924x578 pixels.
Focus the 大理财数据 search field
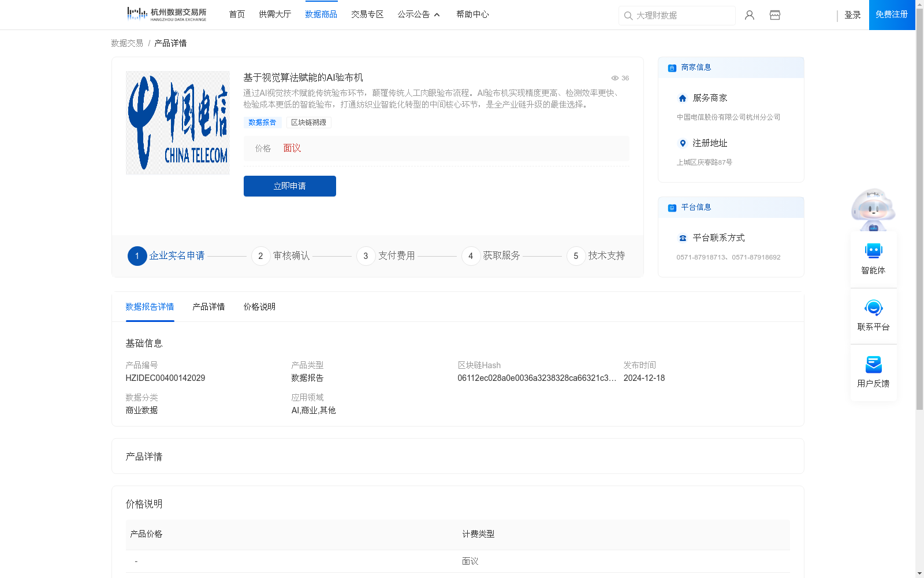pyautogui.click(x=677, y=16)
